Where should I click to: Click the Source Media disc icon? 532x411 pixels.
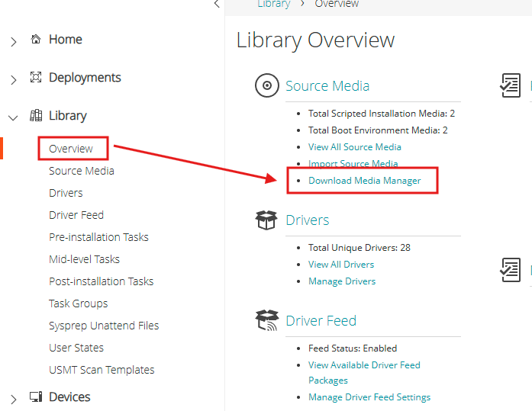(x=266, y=86)
